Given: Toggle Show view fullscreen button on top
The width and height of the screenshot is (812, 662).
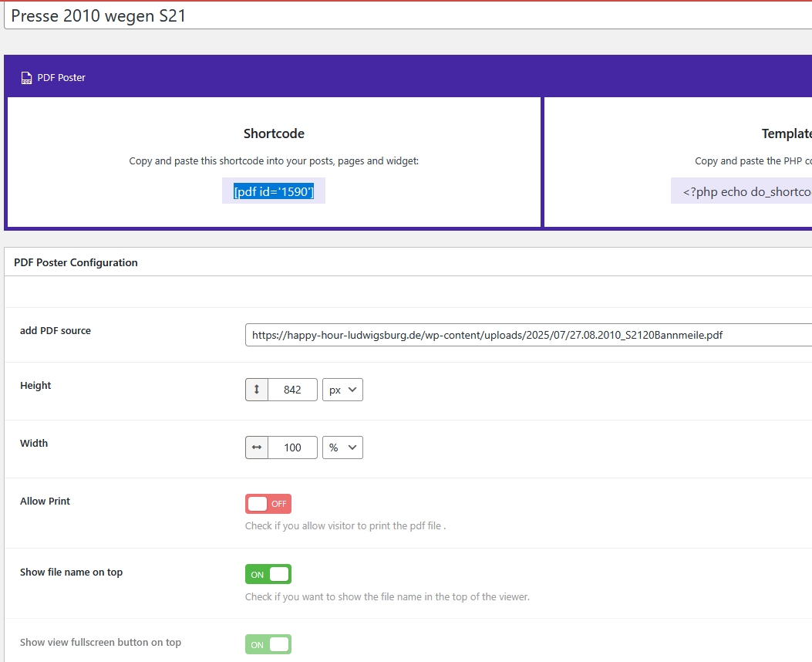Looking at the screenshot, I should (x=268, y=644).
